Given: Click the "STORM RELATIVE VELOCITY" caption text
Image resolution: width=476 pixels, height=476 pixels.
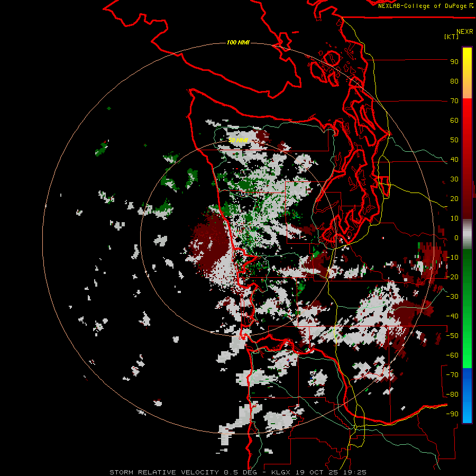Looking at the screenshot, I should point(164,472).
